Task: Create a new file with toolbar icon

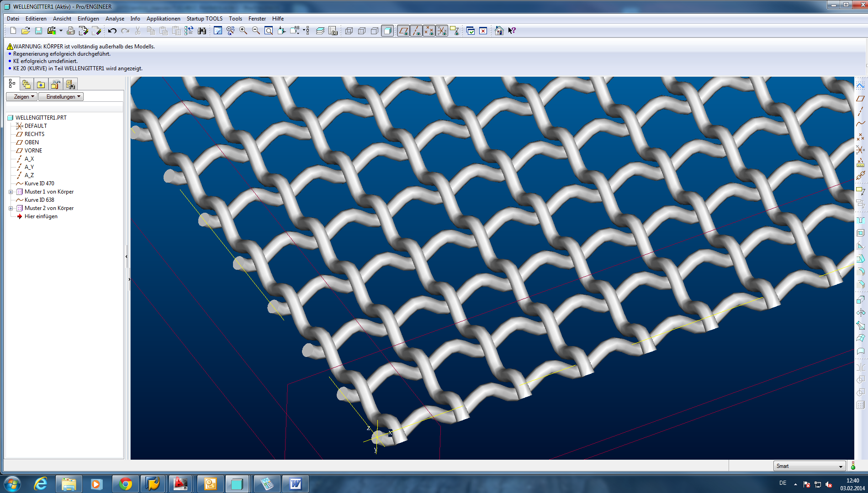Action: point(13,31)
